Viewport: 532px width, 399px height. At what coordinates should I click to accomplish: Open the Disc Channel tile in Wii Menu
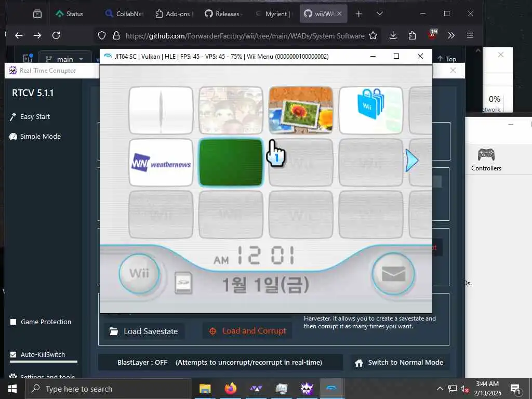coord(161,110)
